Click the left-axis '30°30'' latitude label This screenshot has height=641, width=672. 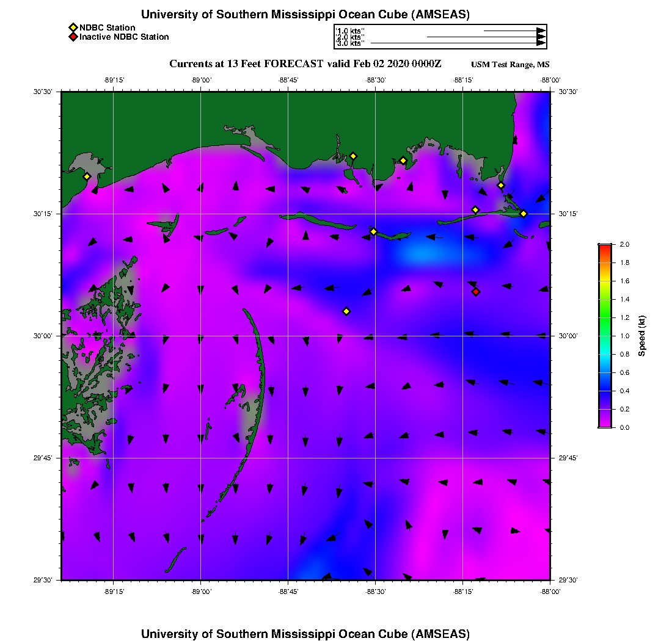coord(43,92)
